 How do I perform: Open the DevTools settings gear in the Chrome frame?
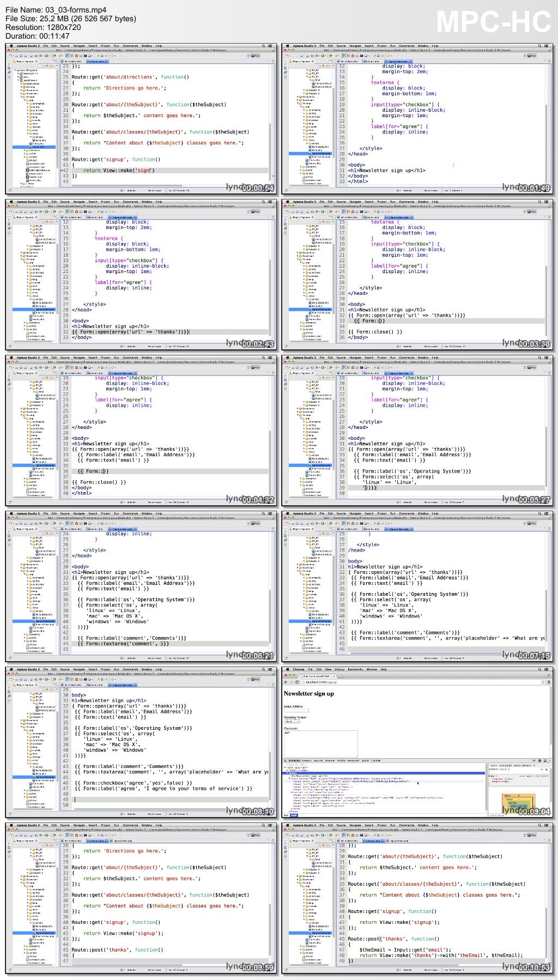539,761
